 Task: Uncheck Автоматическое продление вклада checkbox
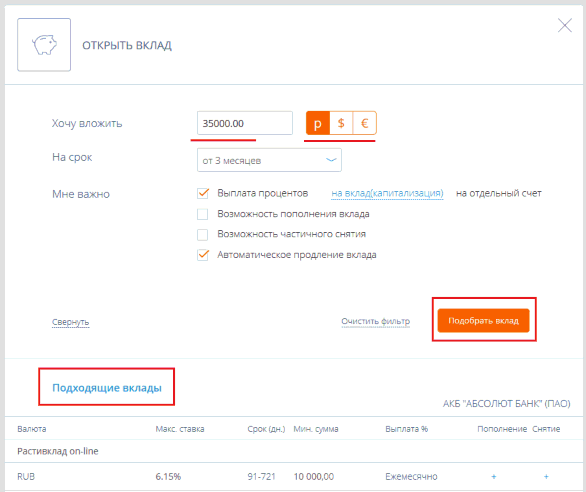203,255
